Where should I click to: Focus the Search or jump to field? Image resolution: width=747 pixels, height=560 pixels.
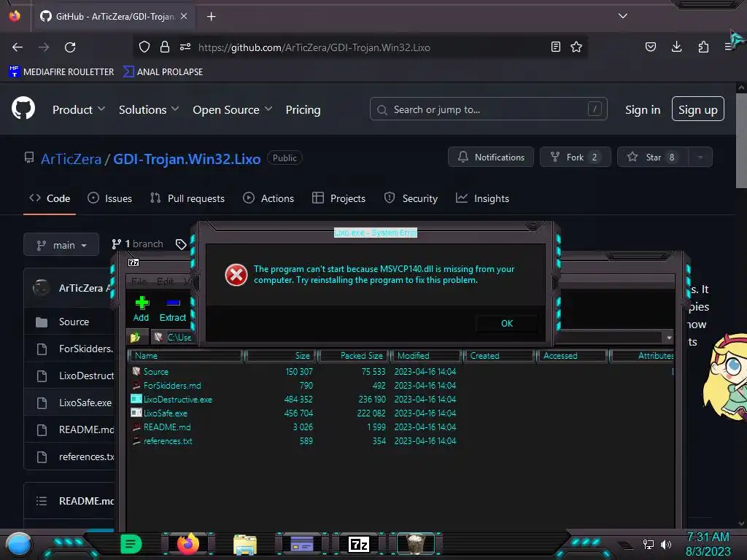point(488,109)
